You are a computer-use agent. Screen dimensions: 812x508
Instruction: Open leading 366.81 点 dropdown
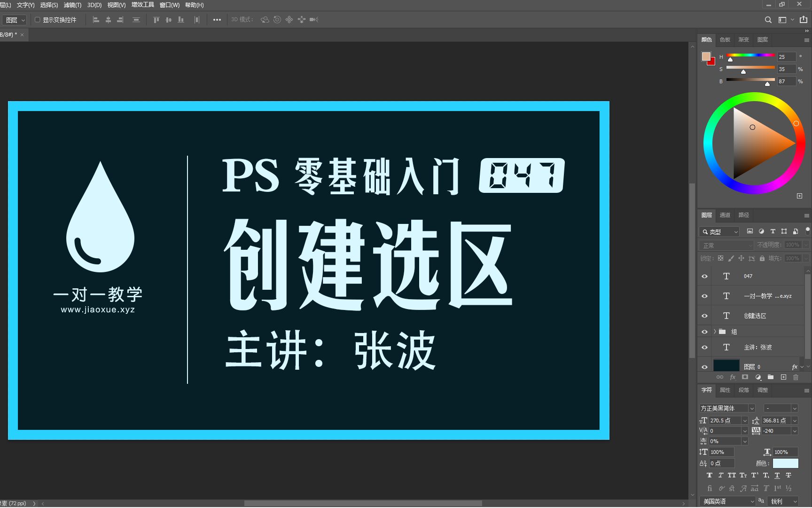[795, 421]
